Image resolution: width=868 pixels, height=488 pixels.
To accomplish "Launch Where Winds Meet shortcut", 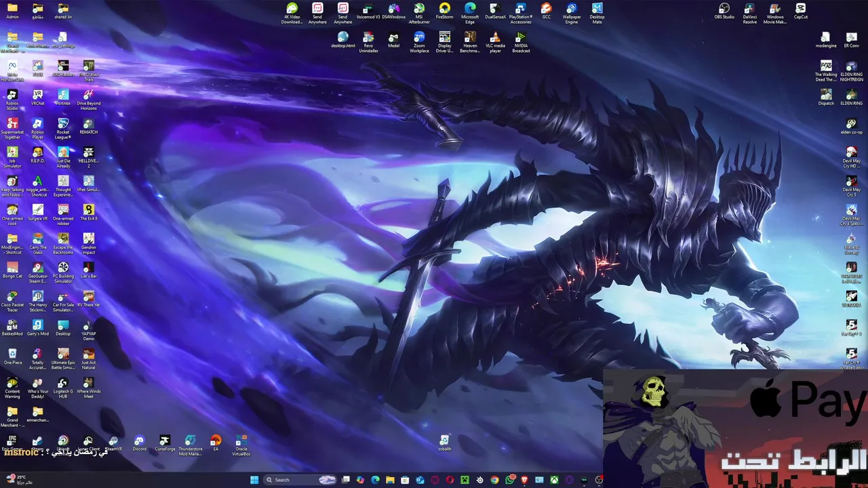I will tap(88, 388).
